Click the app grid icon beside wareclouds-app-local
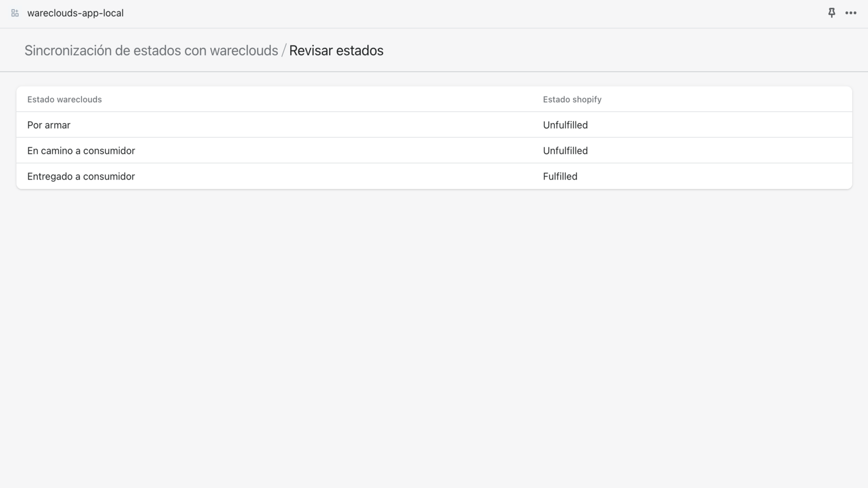Viewport: 868px width, 488px height. pos(15,13)
